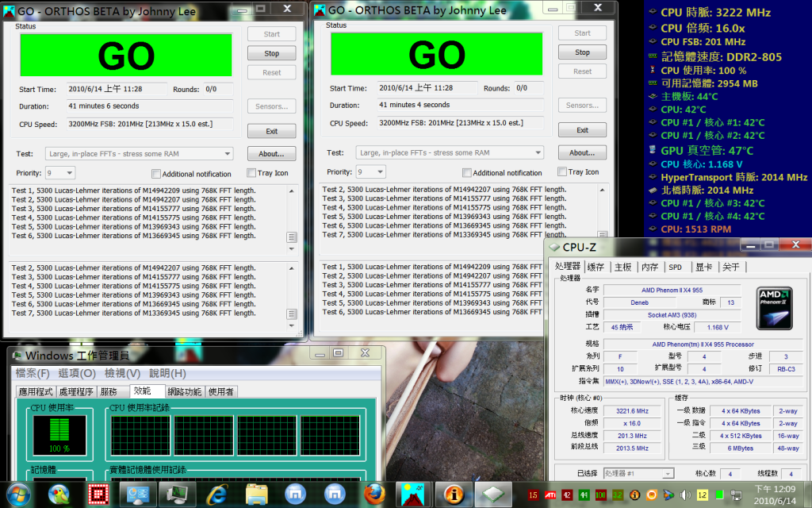Switch to 處理程序 tab in Task Manager

click(76, 392)
